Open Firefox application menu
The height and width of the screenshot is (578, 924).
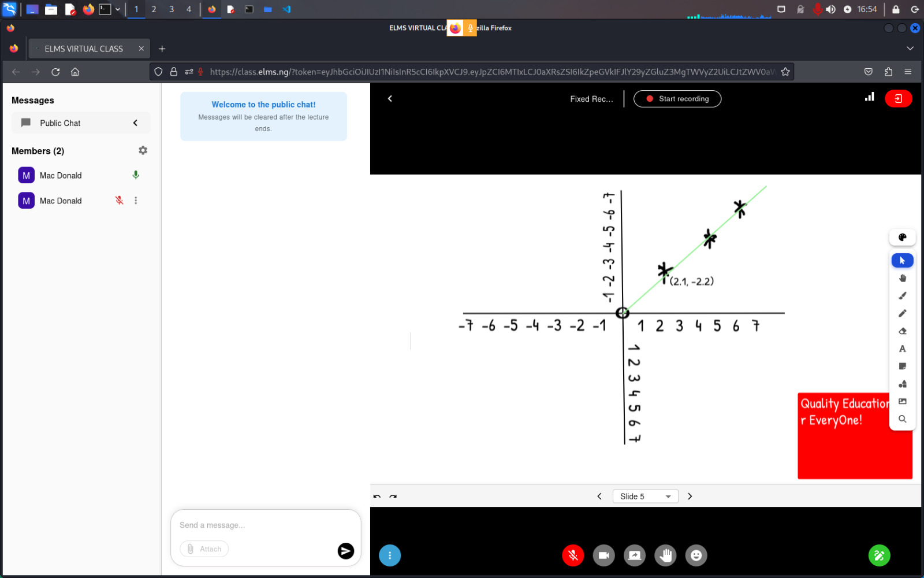[x=908, y=72]
